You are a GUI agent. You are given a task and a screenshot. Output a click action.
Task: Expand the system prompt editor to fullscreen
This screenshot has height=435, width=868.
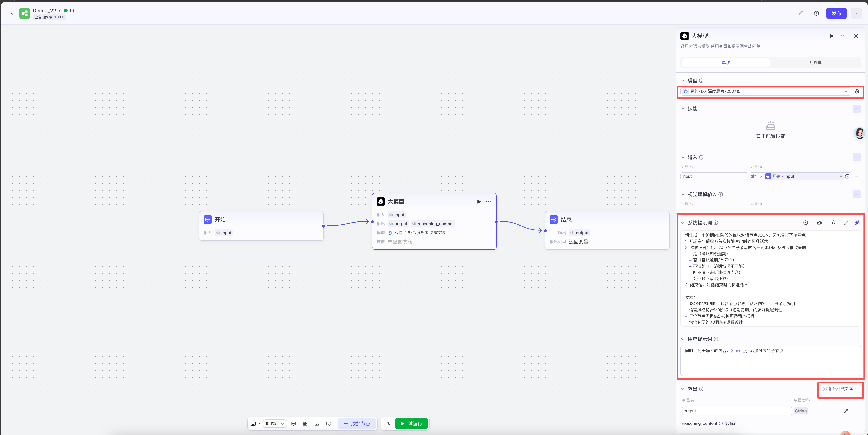[x=845, y=223]
